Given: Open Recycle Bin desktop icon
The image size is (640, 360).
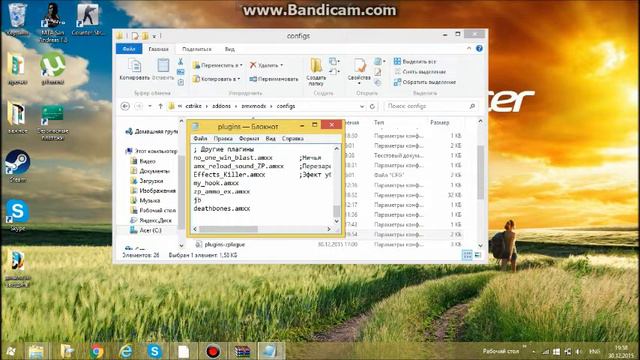Looking at the screenshot, I should (x=17, y=19).
